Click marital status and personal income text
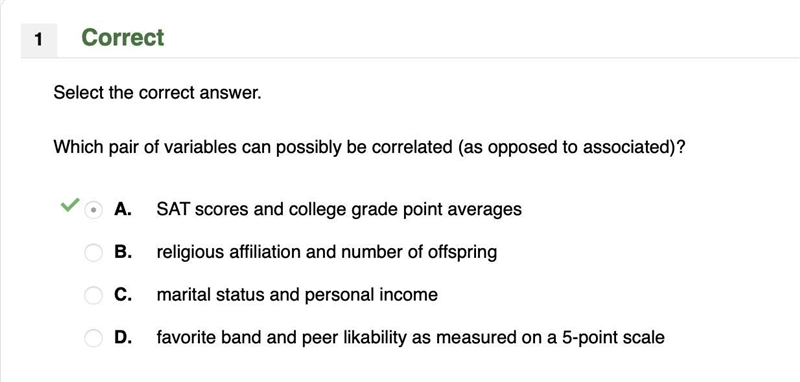Viewport: 800px width, 382px height. tap(297, 295)
